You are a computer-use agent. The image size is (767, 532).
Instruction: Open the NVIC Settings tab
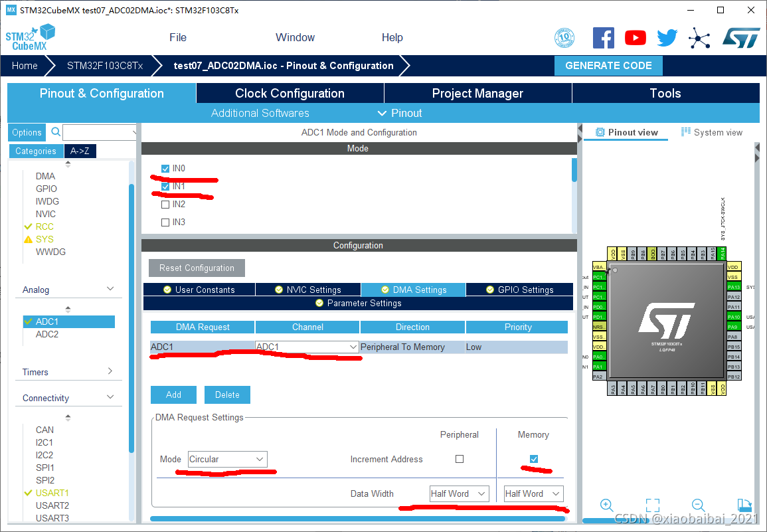(x=308, y=290)
